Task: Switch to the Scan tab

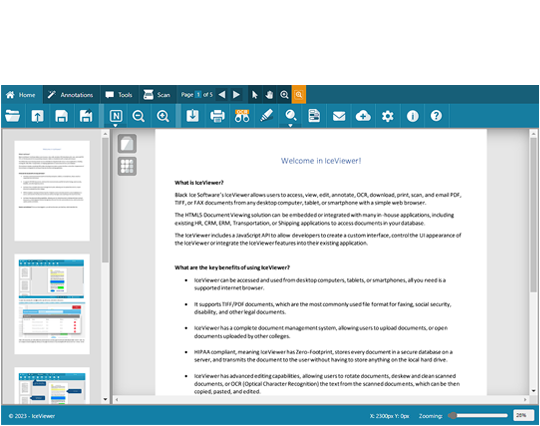Action: coord(157,95)
